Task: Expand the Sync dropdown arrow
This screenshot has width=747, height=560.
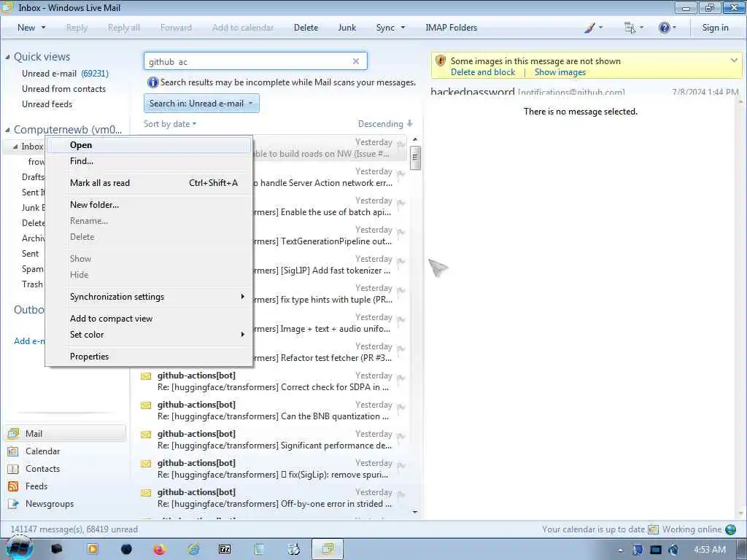Action: click(403, 28)
